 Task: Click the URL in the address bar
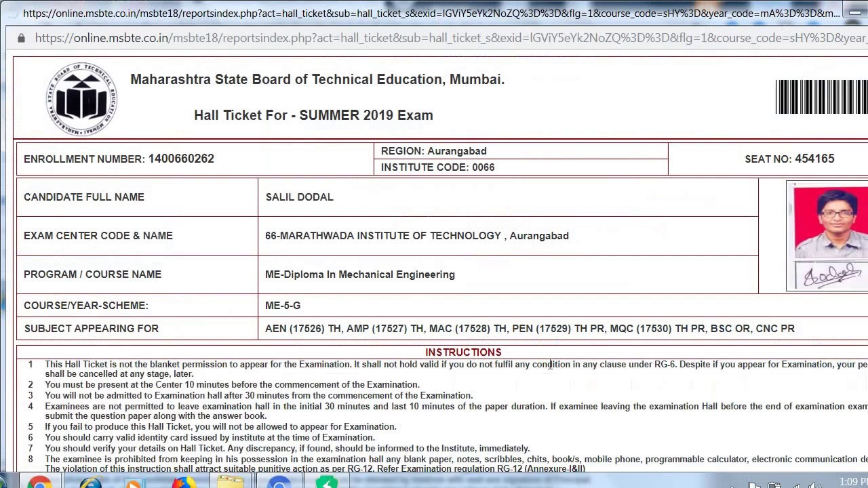[x=451, y=38]
